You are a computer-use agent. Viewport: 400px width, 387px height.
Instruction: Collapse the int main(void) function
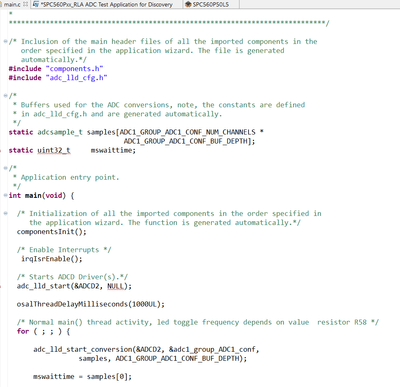click(5, 195)
